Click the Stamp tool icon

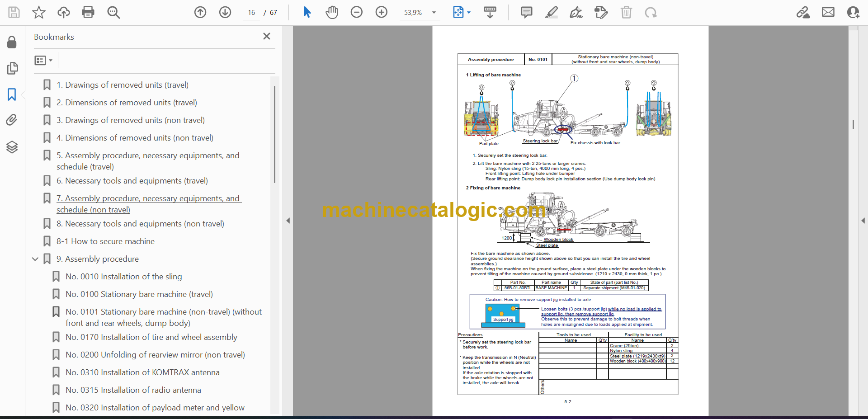[601, 12]
